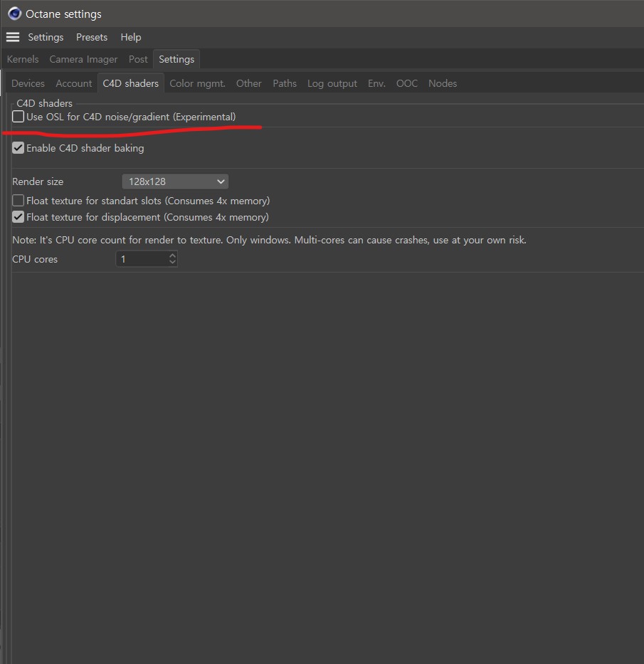Image resolution: width=644 pixels, height=664 pixels.
Task: Enable Use OSL for C4D noise/gradient checkbox
Action: click(19, 117)
